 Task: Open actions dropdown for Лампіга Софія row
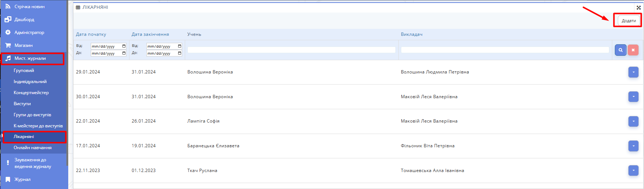pyautogui.click(x=633, y=121)
